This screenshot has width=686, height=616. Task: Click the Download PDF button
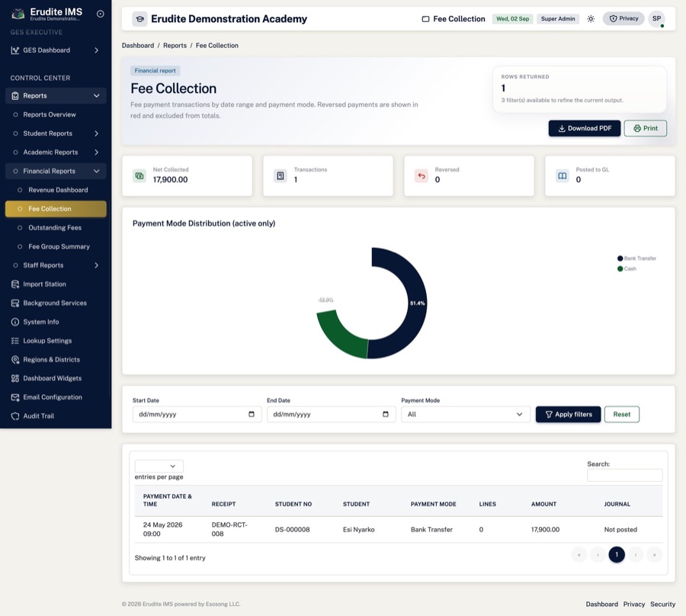tap(585, 128)
